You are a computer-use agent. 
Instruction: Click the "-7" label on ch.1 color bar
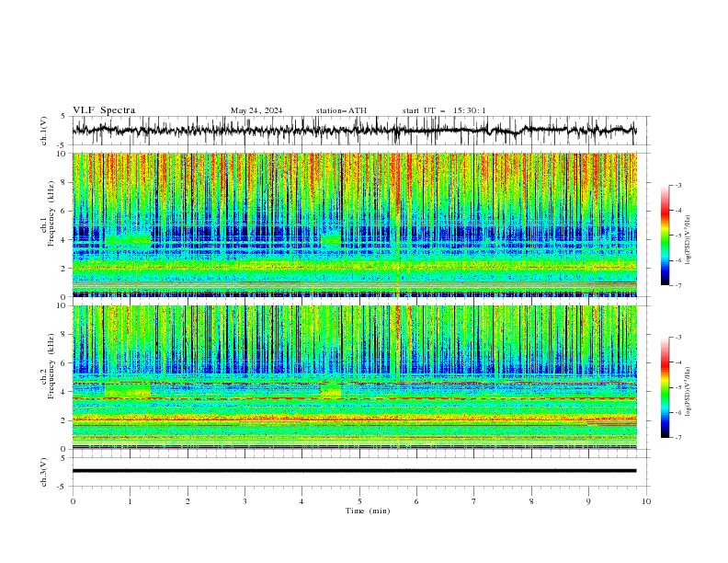click(677, 285)
